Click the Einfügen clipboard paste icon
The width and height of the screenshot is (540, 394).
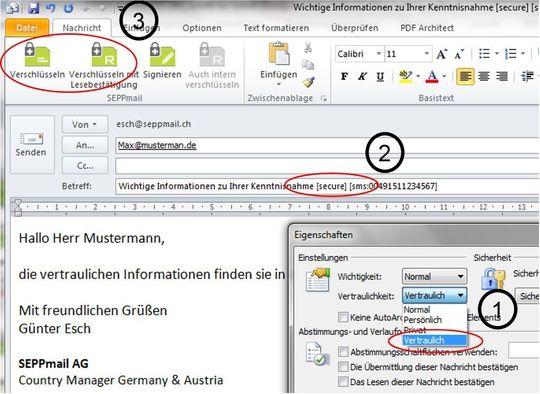point(279,53)
